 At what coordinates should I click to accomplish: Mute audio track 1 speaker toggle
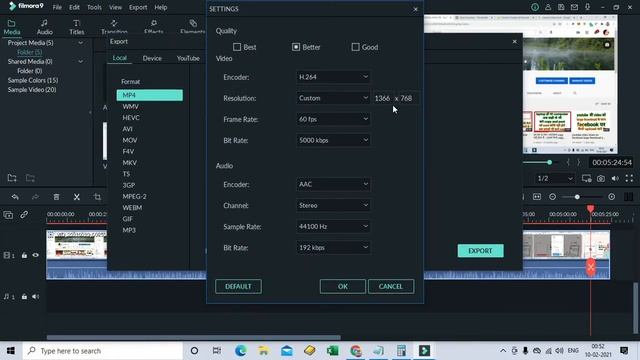pos(36,297)
